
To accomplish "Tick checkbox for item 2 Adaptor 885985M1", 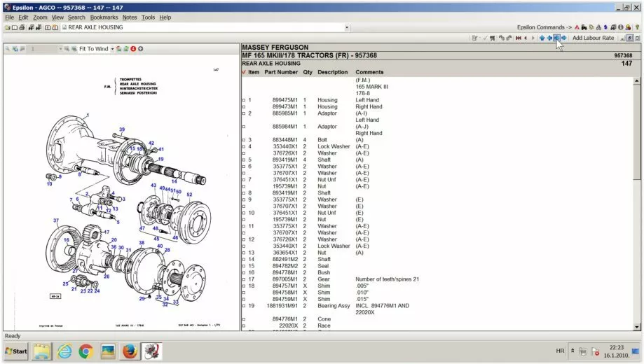I will pyautogui.click(x=244, y=113).
